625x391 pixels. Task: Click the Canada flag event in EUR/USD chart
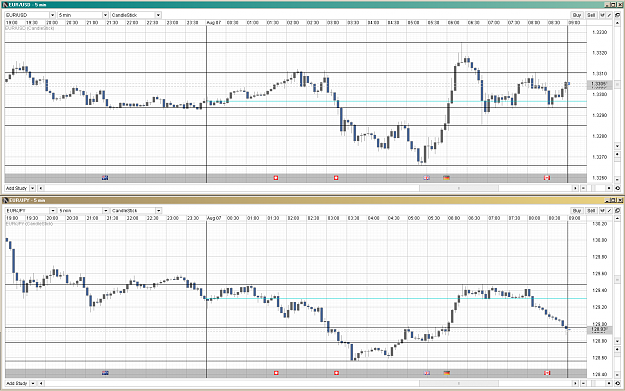[x=547, y=178]
